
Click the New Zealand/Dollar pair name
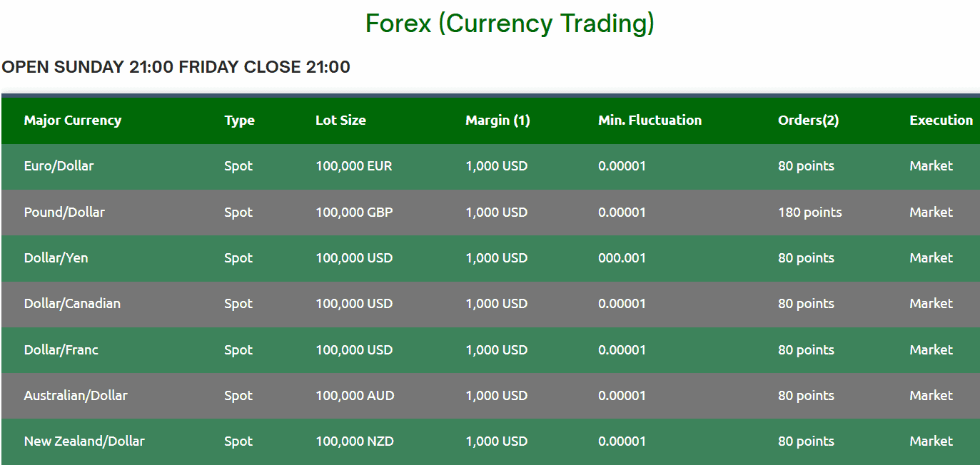coord(84,441)
